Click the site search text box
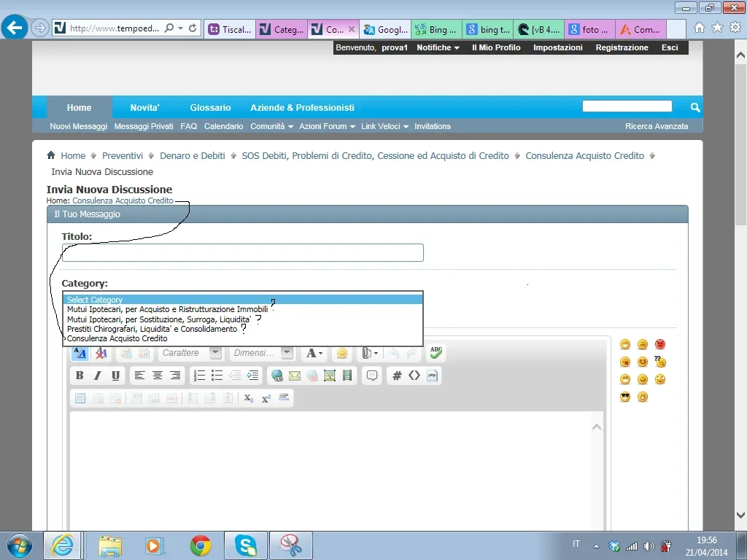 (x=627, y=106)
